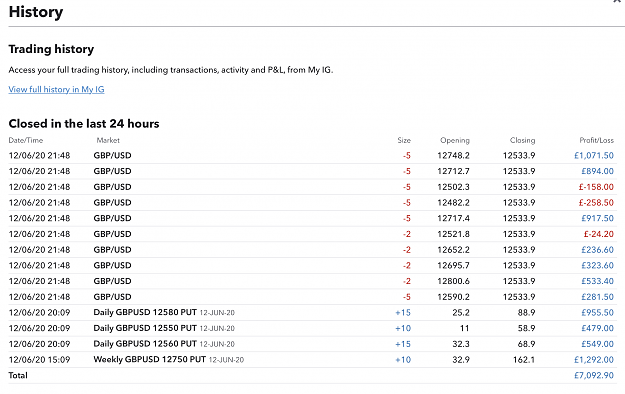The image size is (625, 394).
Task: Select the £-258.50 loss value
Action: tap(596, 203)
